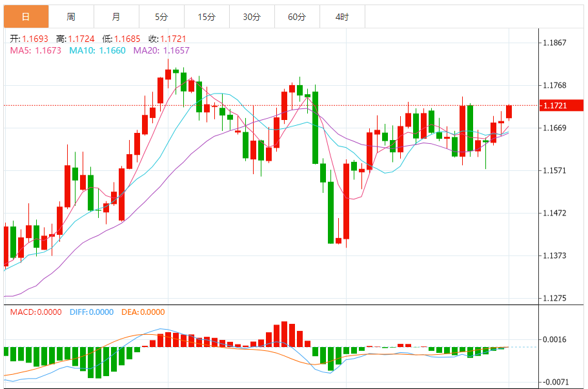The height and width of the screenshot is (389, 588).
Task: Click the red current price tag 1.1721
Action: [562, 105]
